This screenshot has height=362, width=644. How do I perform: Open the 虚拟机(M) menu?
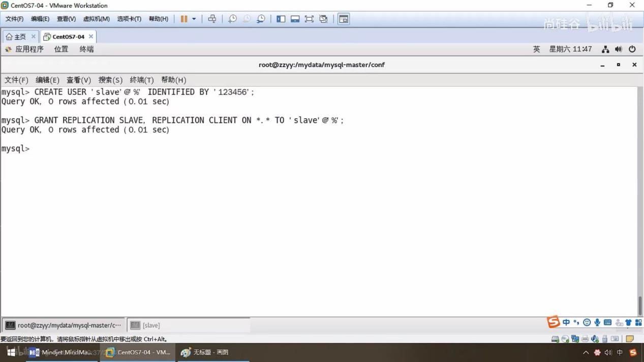[x=96, y=19]
